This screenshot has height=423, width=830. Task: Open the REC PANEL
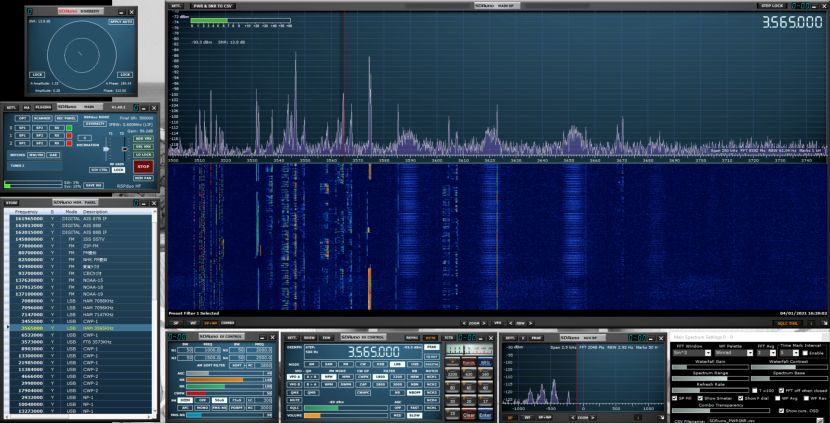click(x=67, y=119)
